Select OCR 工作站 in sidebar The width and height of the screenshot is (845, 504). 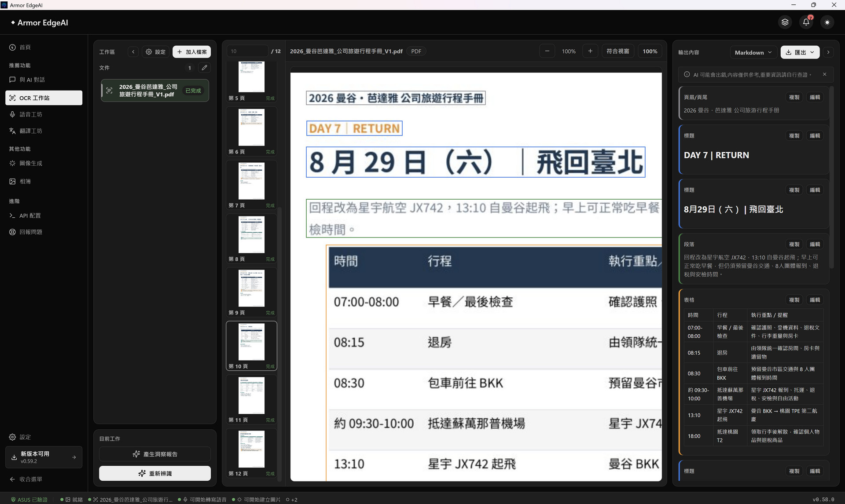point(44,98)
